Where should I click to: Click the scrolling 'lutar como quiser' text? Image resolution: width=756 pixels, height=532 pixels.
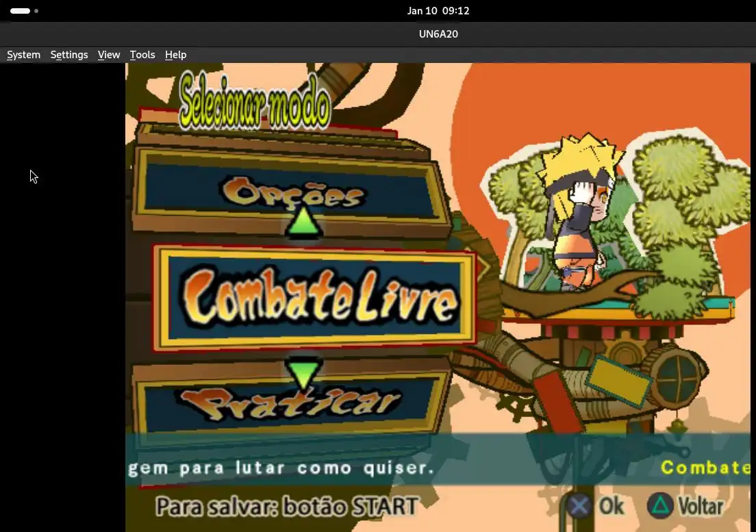tap(335, 468)
